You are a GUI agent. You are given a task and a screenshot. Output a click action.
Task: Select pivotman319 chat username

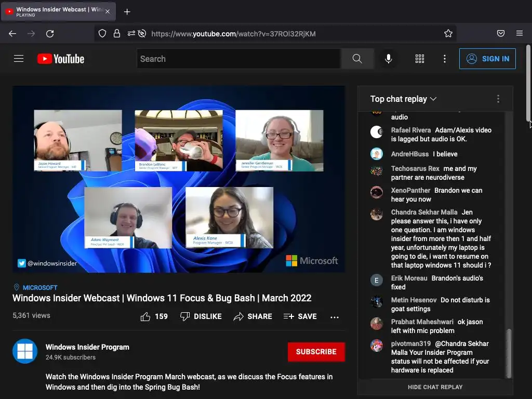(x=411, y=344)
